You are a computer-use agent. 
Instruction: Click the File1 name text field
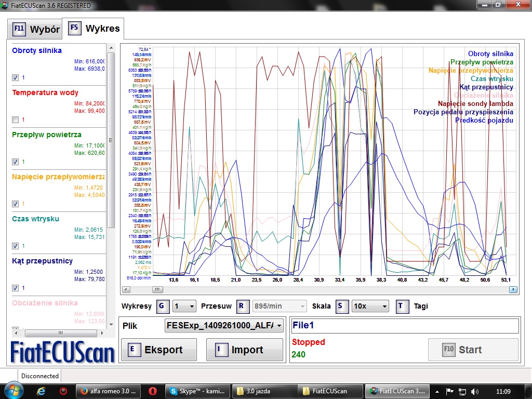(x=404, y=326)
